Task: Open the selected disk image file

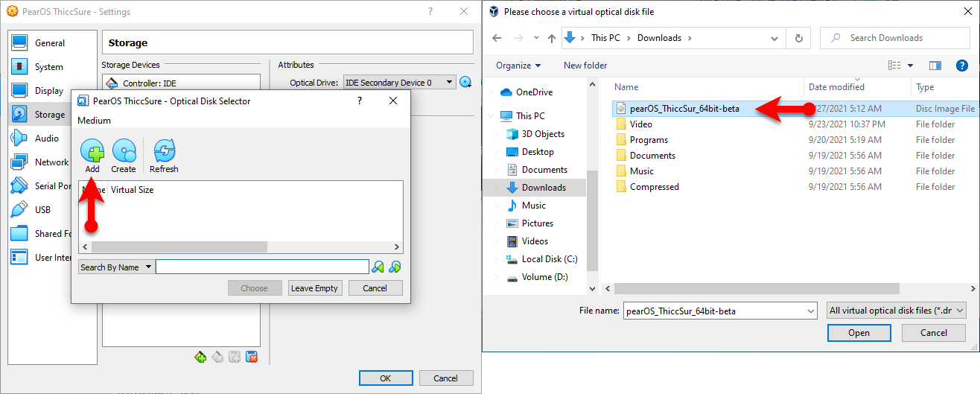Action: point(859,333)
